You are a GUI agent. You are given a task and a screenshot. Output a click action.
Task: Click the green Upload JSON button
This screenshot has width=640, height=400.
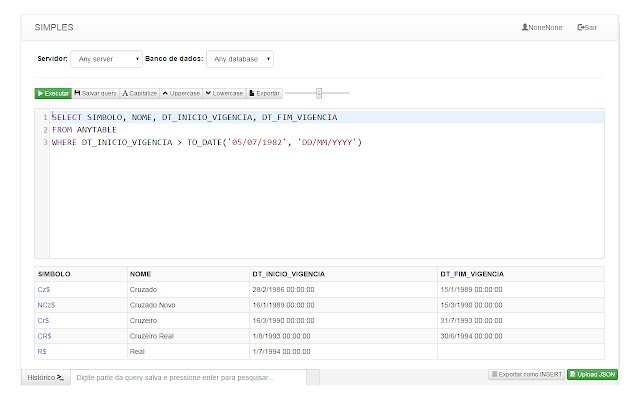[592, 374]
